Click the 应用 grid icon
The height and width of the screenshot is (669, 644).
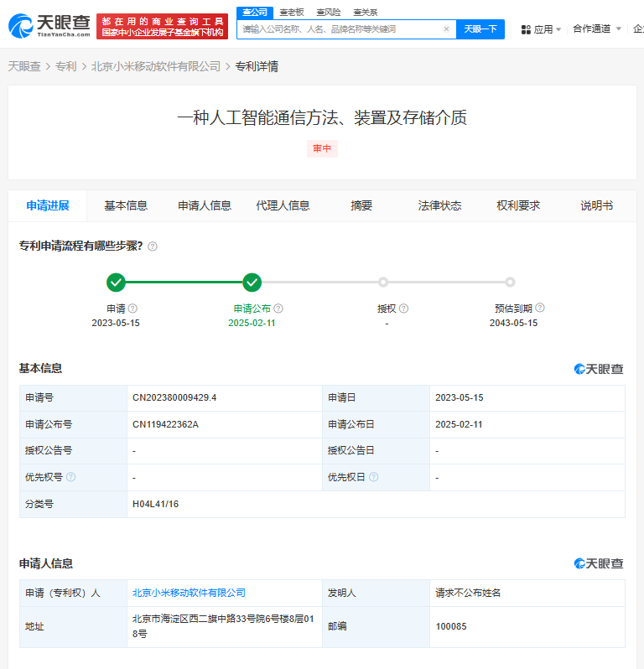coord(526,29)
